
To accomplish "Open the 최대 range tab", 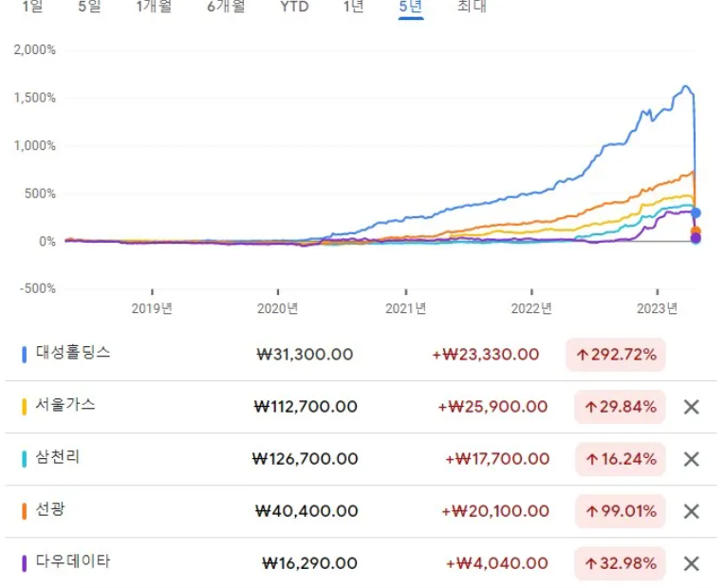I will [x=472, y=7].
